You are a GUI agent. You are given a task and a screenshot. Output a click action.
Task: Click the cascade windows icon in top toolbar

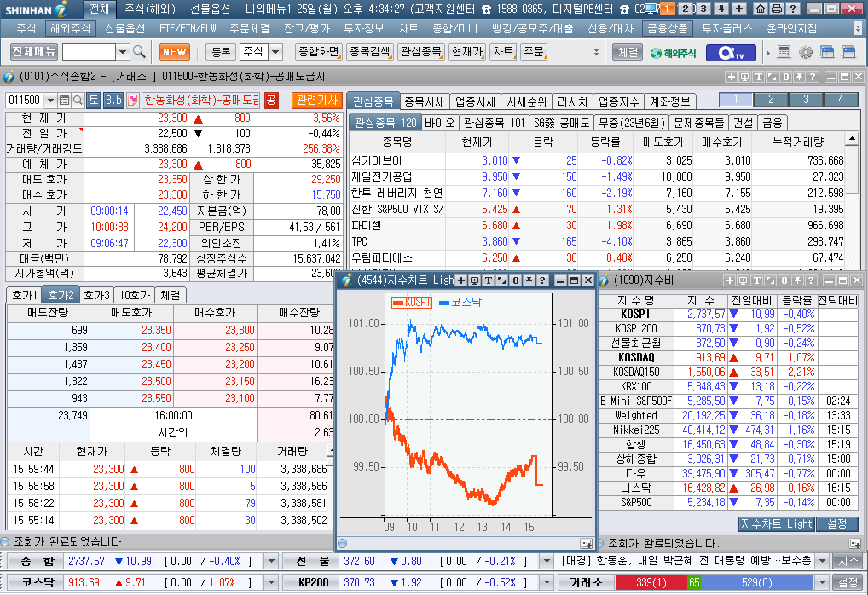pyautogui.click(x=827, y=52)
